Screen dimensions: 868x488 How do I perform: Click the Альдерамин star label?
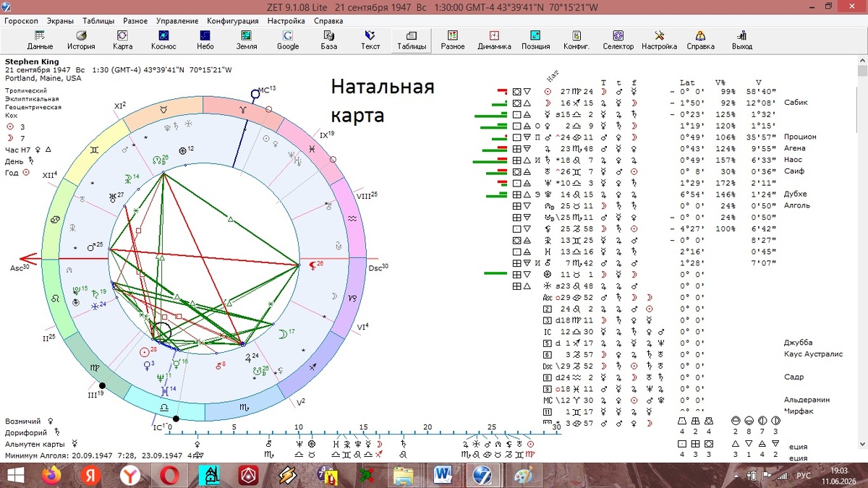click(807, 400)
